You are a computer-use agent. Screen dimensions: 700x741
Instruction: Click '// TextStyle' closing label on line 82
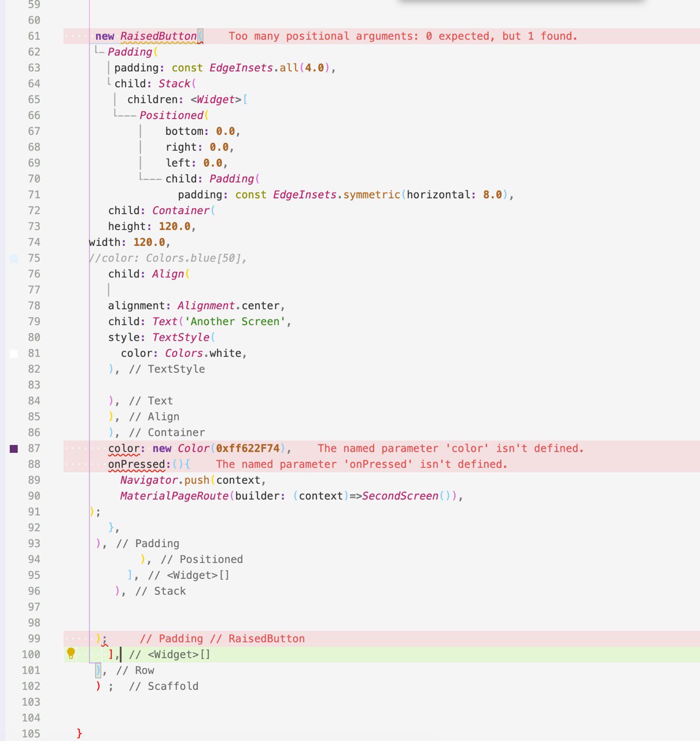click(167, 369)
